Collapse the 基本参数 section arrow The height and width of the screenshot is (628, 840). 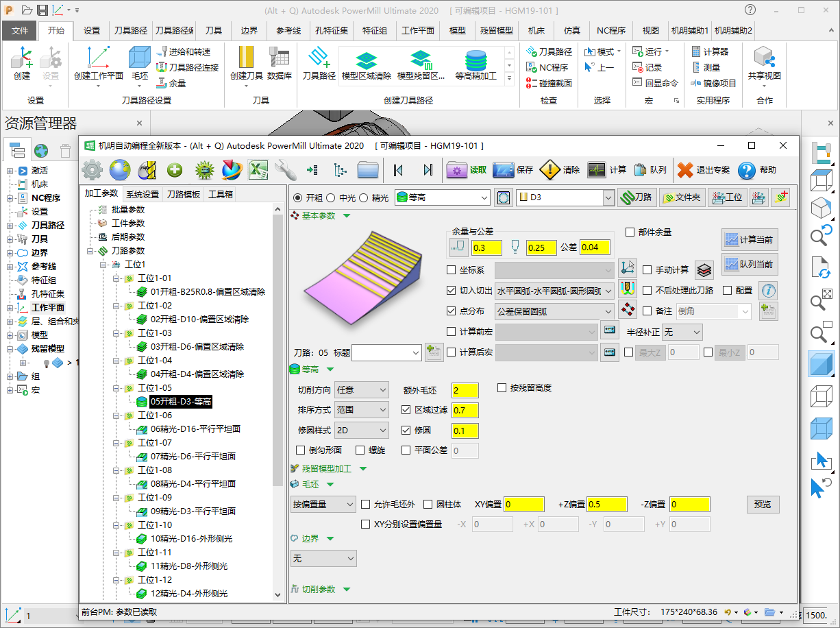[346, 215]
